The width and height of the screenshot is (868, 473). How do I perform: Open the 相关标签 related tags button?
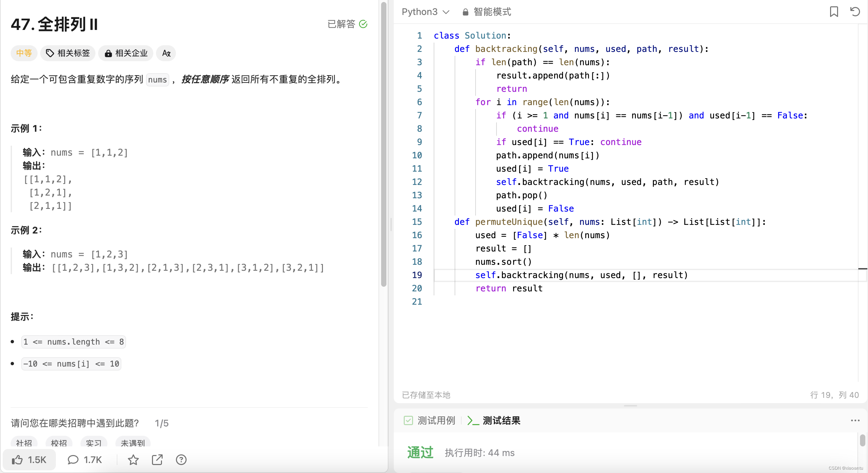pyautogui.click(x=68, y=53)
